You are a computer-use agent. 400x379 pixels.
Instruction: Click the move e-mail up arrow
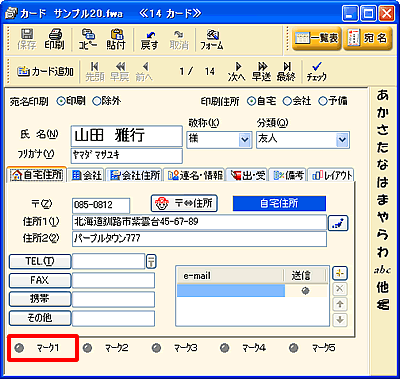[340, 304]
